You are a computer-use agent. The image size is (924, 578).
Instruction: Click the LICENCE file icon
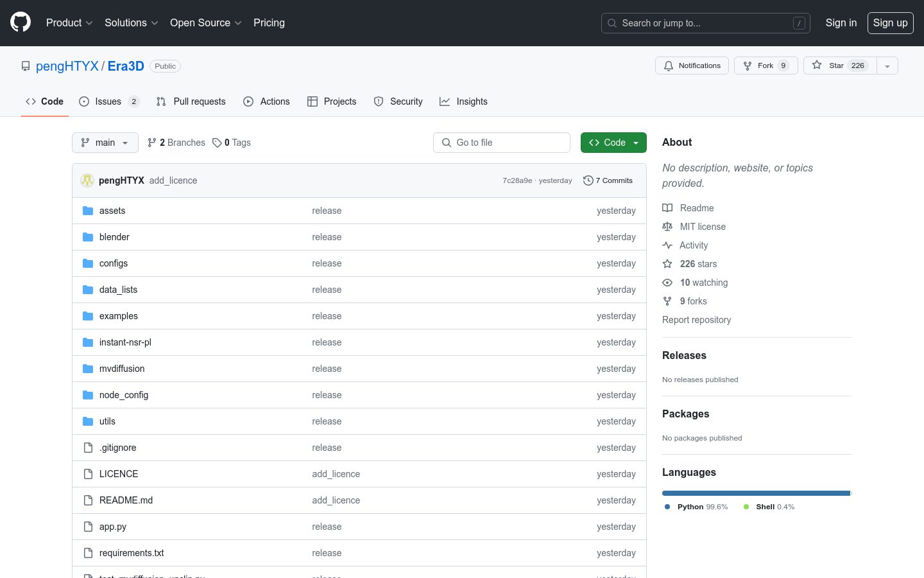point(88,474)
